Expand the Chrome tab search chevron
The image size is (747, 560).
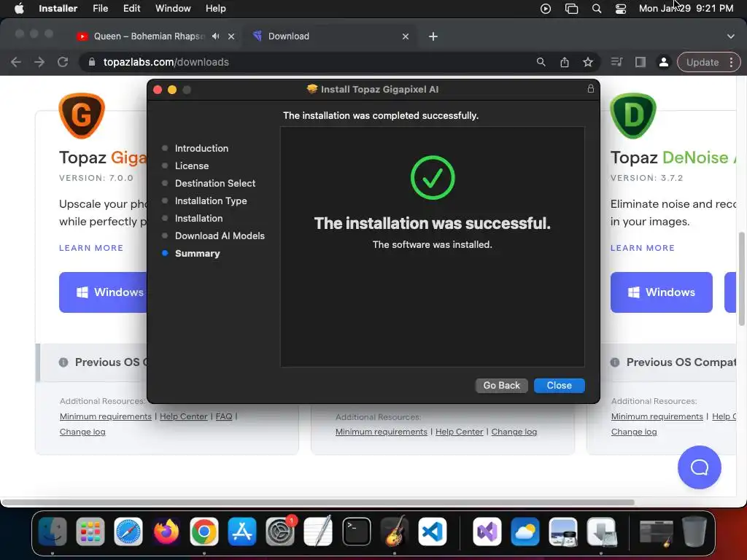click(x=730, y=36)
